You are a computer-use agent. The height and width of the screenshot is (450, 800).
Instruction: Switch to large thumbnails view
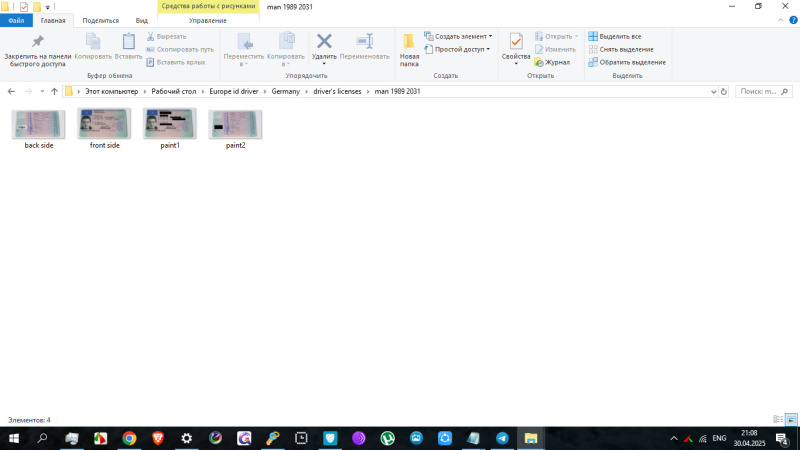coord(791,420)
